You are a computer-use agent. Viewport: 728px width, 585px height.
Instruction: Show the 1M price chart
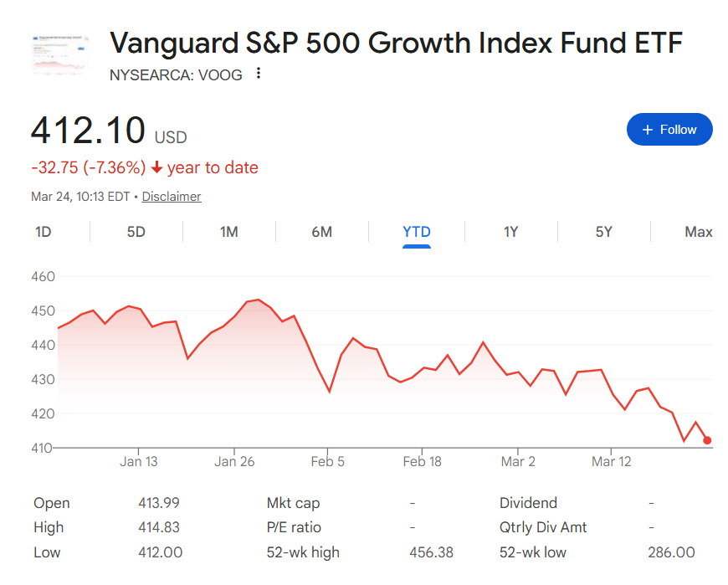pyautogui.click(x=229, y=232)
